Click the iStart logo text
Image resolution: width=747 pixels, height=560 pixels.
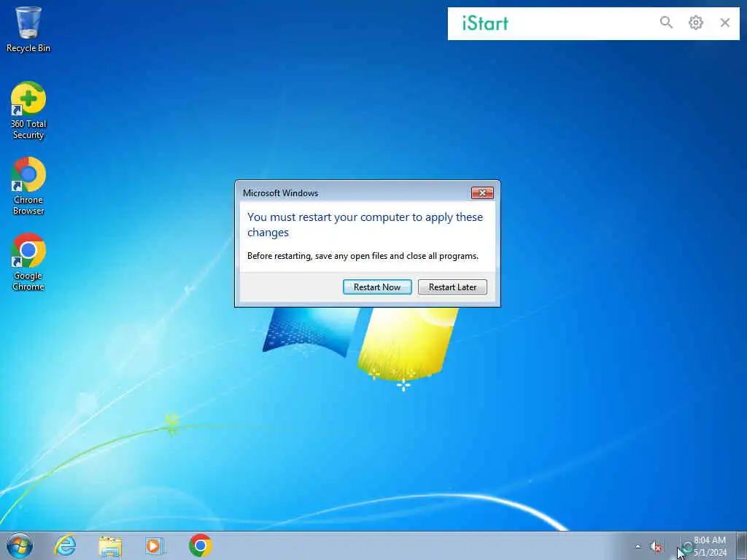coord(485,23)
